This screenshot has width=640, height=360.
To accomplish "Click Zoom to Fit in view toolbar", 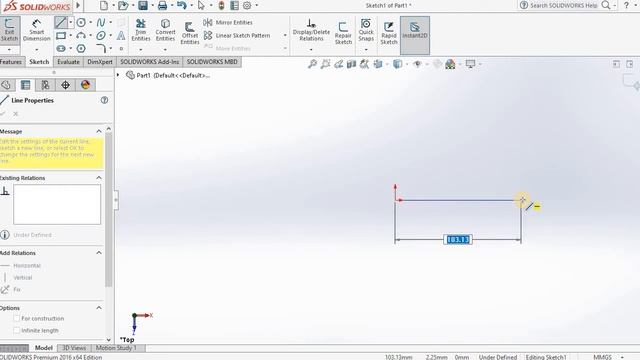I will pos(312,64).
